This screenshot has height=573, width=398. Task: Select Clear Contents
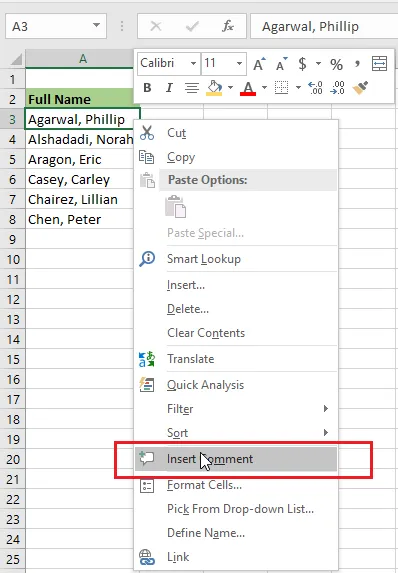236,333
